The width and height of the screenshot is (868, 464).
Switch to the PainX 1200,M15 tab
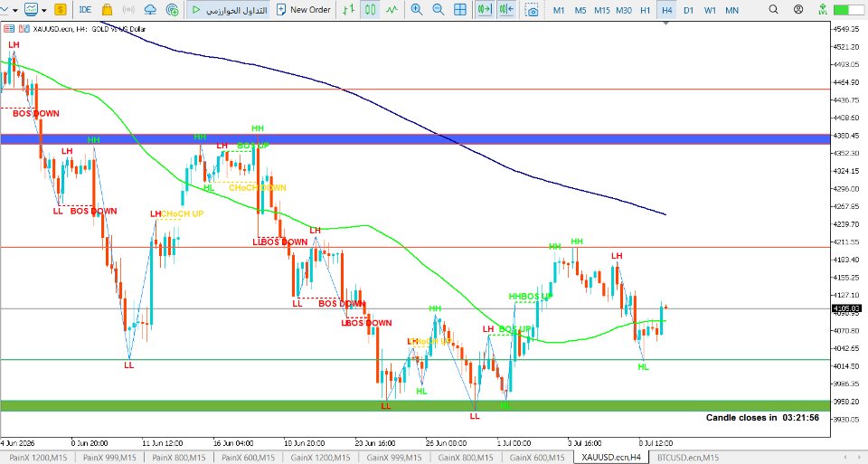38,458
